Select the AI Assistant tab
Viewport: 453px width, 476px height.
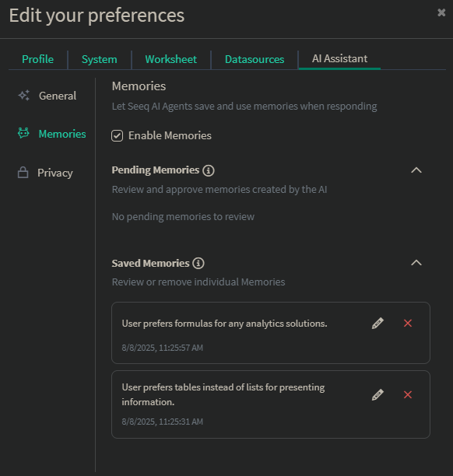[x=339, y=58]
